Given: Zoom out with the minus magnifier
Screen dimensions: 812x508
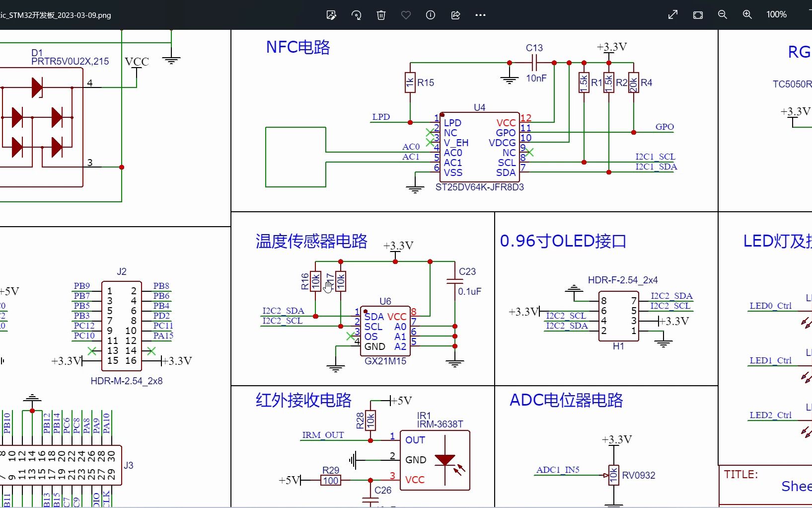Looking at the screenshot, I should pyautogui.click(x=723, y=14).
